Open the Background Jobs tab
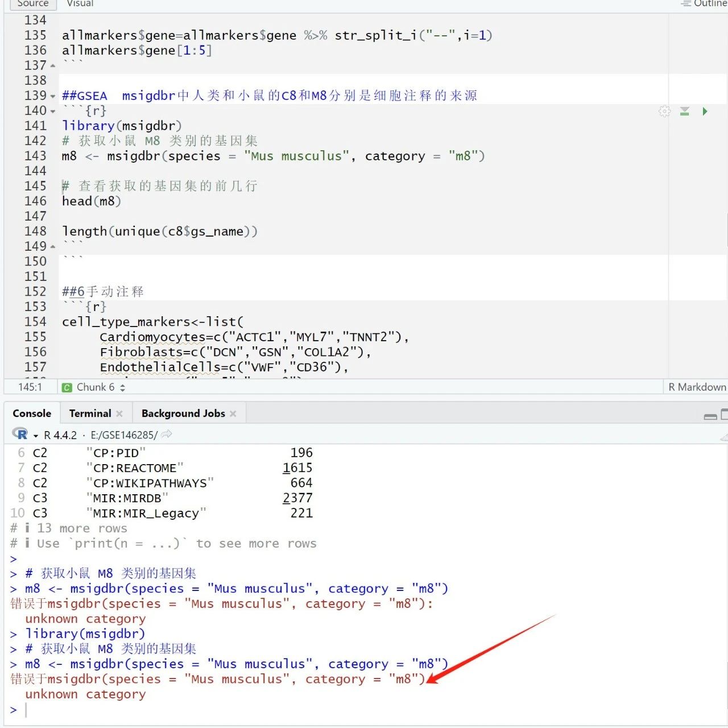Viewport: 728px width, 728px height. click(183, 413)
